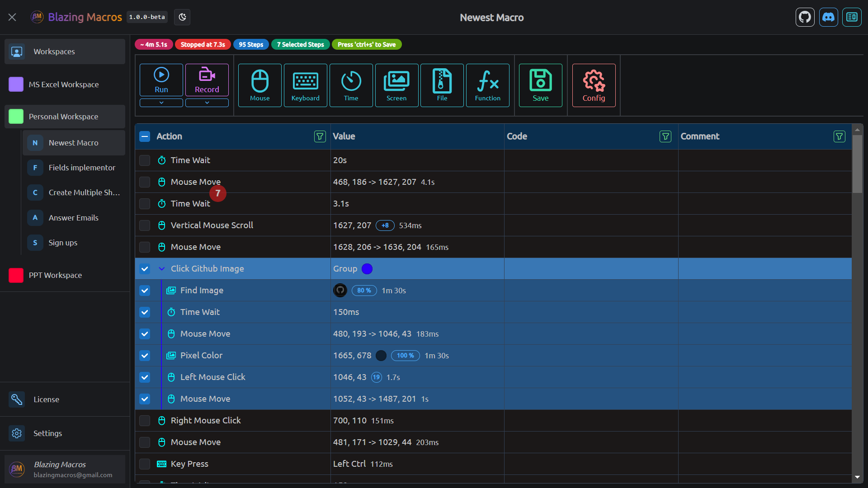Uncheck the Pixel Color step
Viewport: 868px width, 488px height.
(145, 356)
